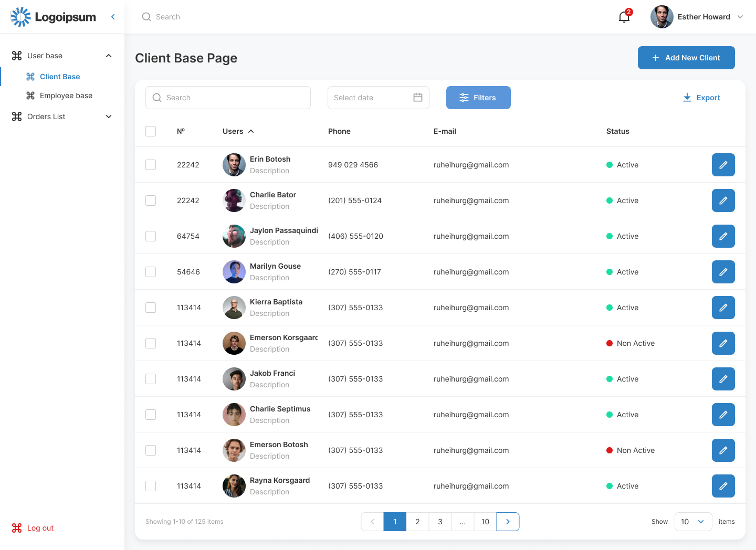Click the edit pencil for Rayna Korsgaard
This screenshot has width=756, height=550.
point(723,486)
